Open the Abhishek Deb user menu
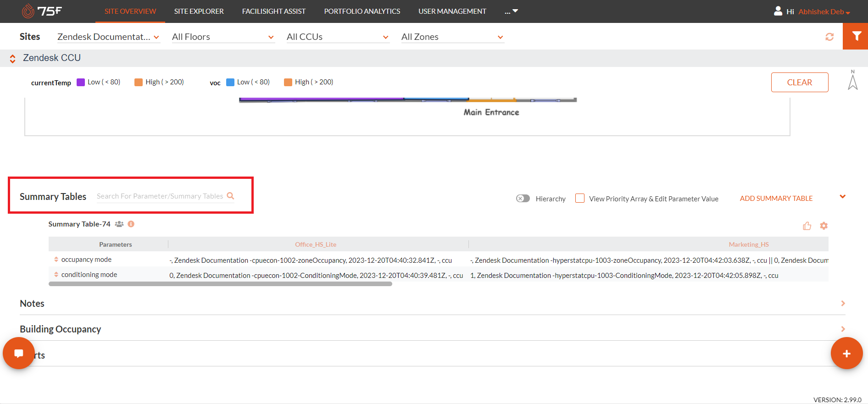 pyautogui.click(x=824, y=12)
